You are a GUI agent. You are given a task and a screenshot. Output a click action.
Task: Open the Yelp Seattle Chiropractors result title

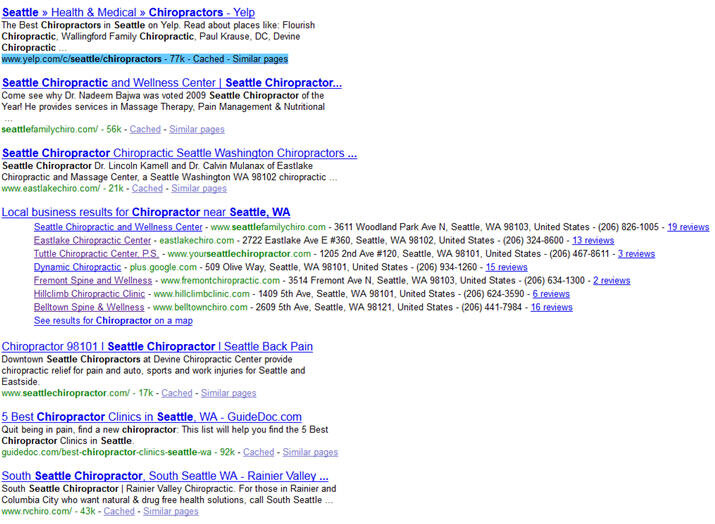tap(128, 12)
